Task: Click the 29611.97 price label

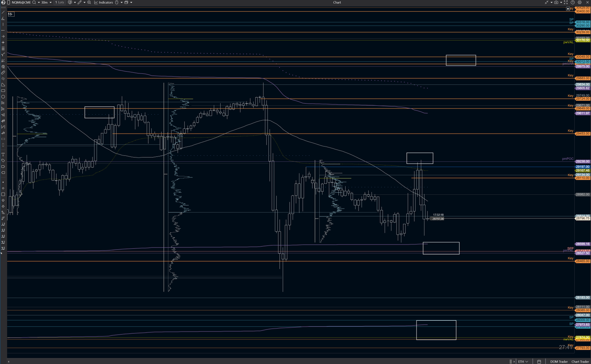Action: click(583, 113)
